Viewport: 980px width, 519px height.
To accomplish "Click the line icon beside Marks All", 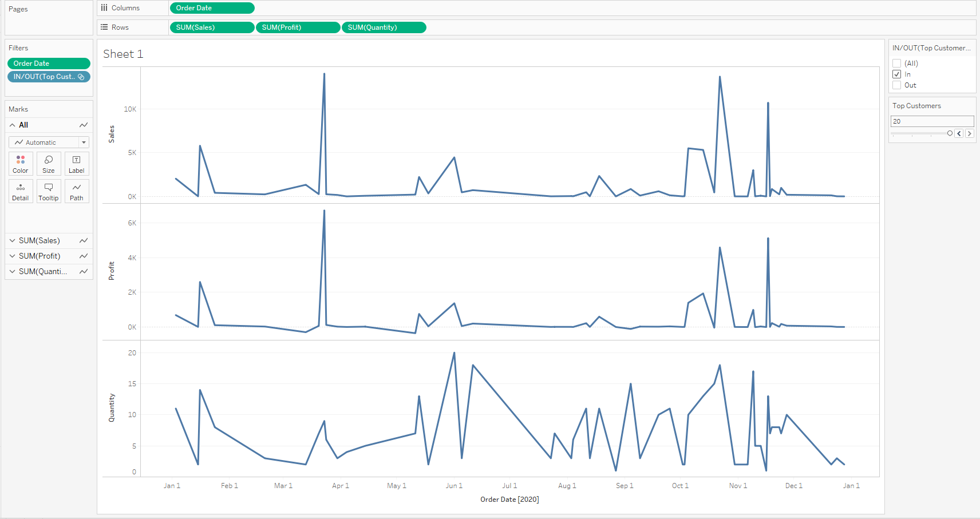I will click(x=84, y=125).
